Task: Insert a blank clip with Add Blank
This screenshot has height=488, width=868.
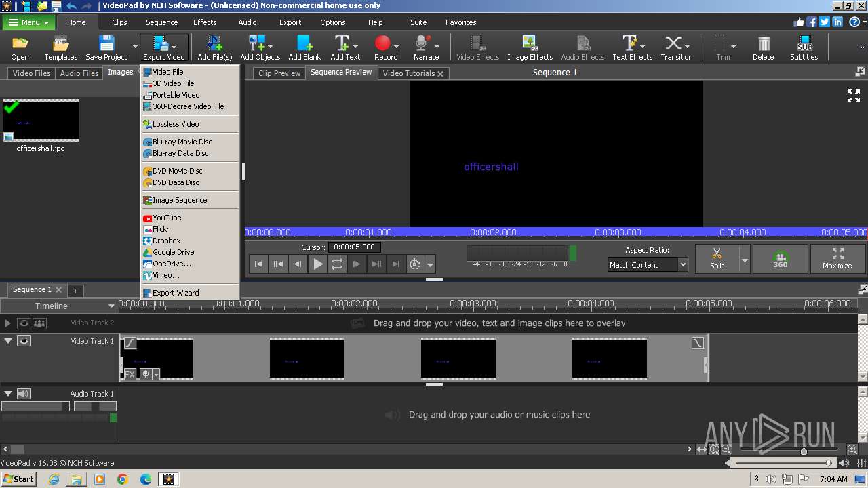Action: tap(304, 47)
